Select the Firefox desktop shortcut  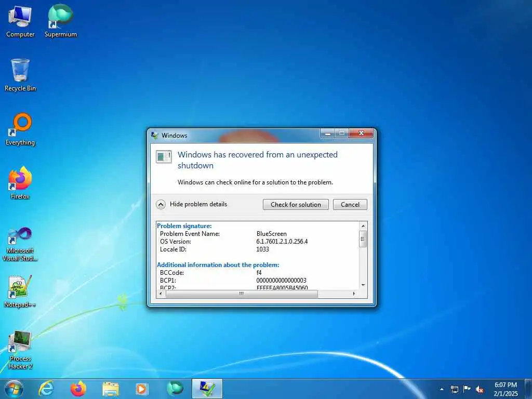click(20, 183)
